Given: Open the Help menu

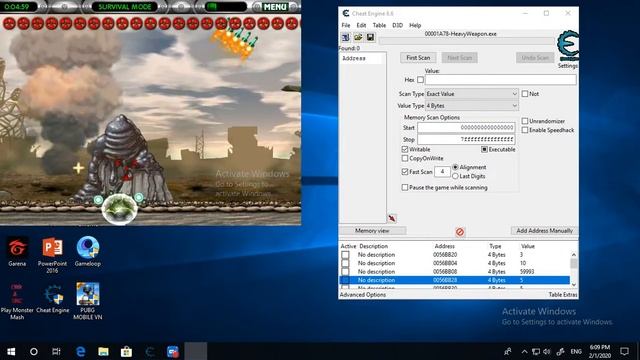Looking at the screenshot, I should [x=415, y=25].
